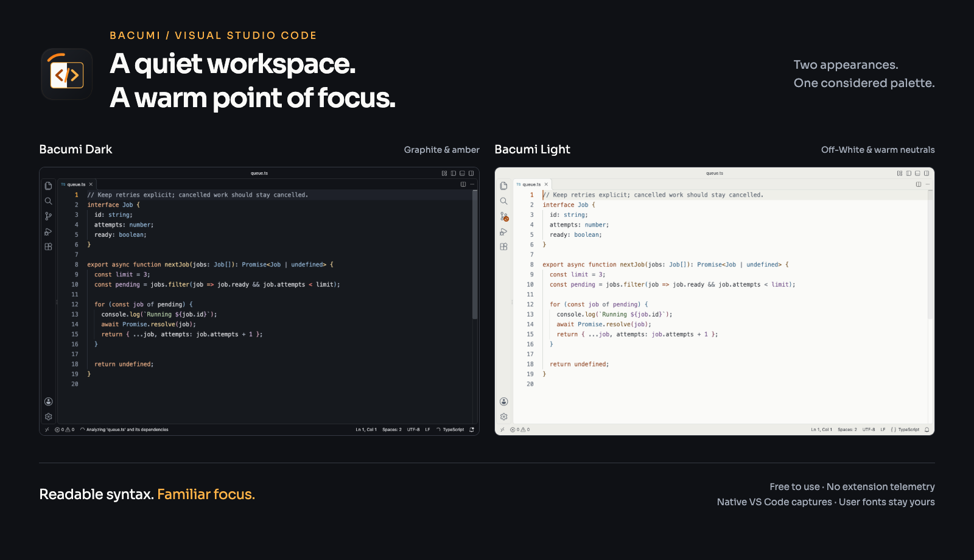974x560 pixels.
Task: Open Manage gear in the Bacumi Dark window
Action: (48, 417)
